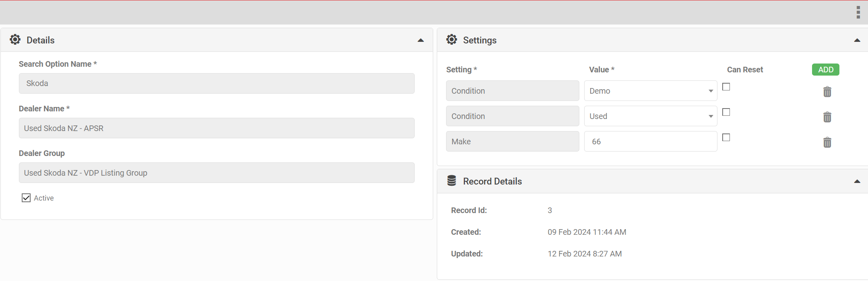Click the Record Id value 3
The width and height of the screenshot is (868, 281).
tap(550, 210)
